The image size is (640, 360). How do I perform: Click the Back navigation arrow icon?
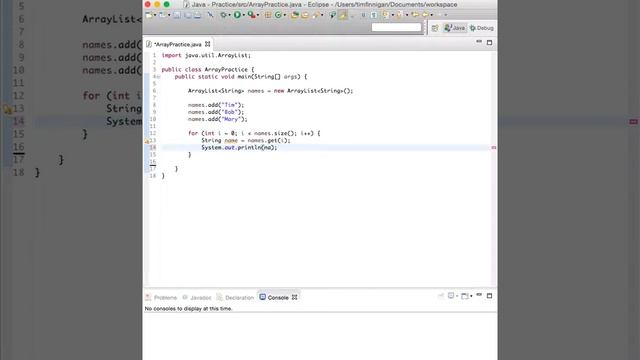[425, 15]
